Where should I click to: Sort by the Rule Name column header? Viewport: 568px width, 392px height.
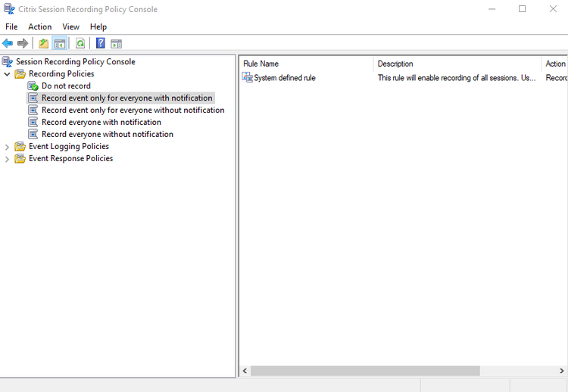pos(306,64)
